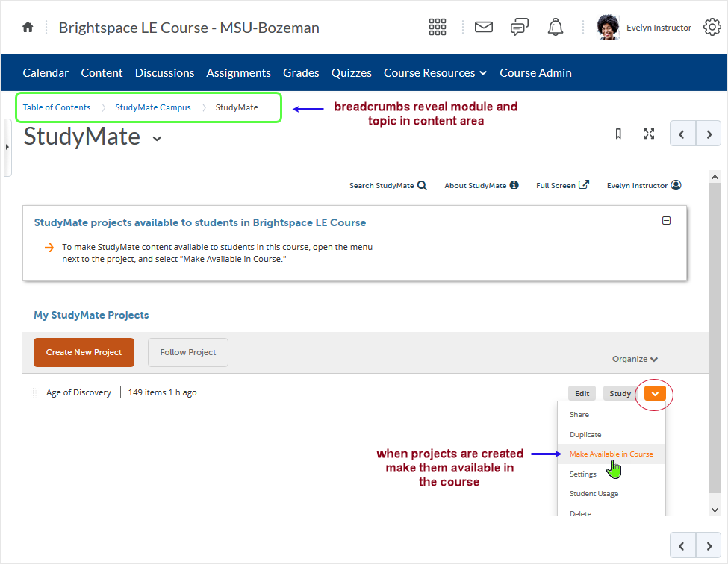This screenshot has height=564, width=728.
Task: Collapse the projects available info panel
Action: [666, 221]
